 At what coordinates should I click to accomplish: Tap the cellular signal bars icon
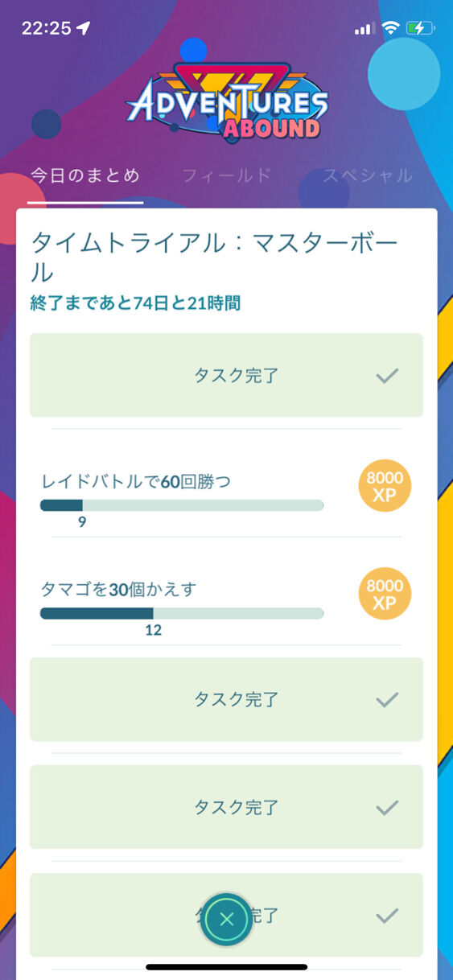pos(364,28)
